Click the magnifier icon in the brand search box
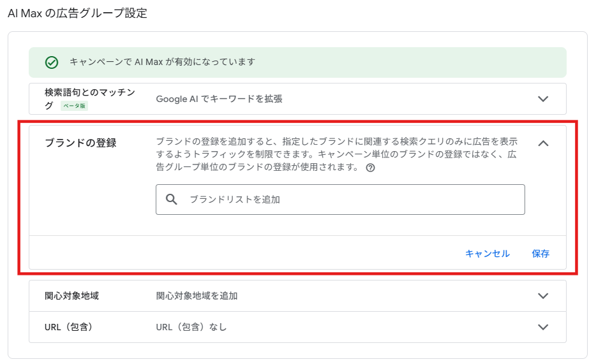 172,200
